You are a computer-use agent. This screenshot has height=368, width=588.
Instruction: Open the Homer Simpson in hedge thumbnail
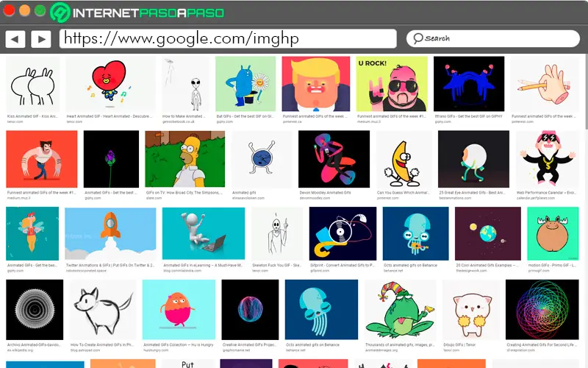[185, 159]
